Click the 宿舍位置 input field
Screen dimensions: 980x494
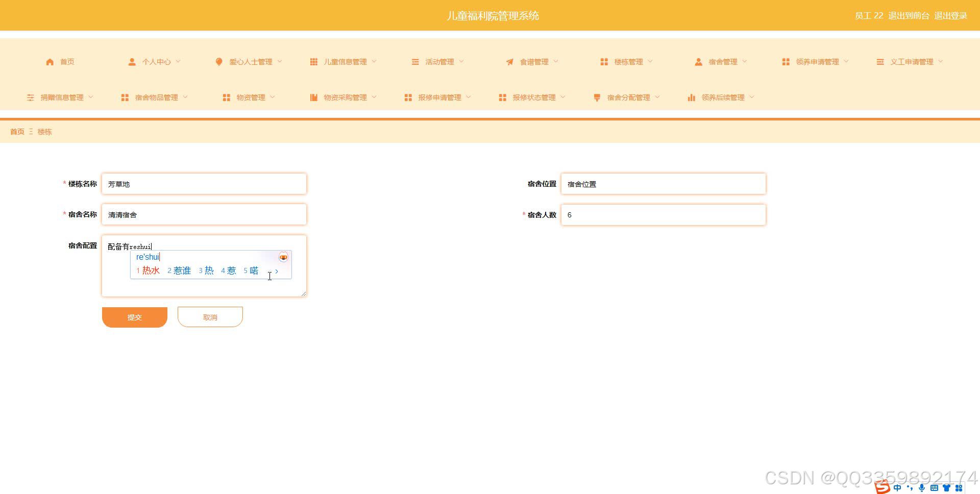coord(664,184)
